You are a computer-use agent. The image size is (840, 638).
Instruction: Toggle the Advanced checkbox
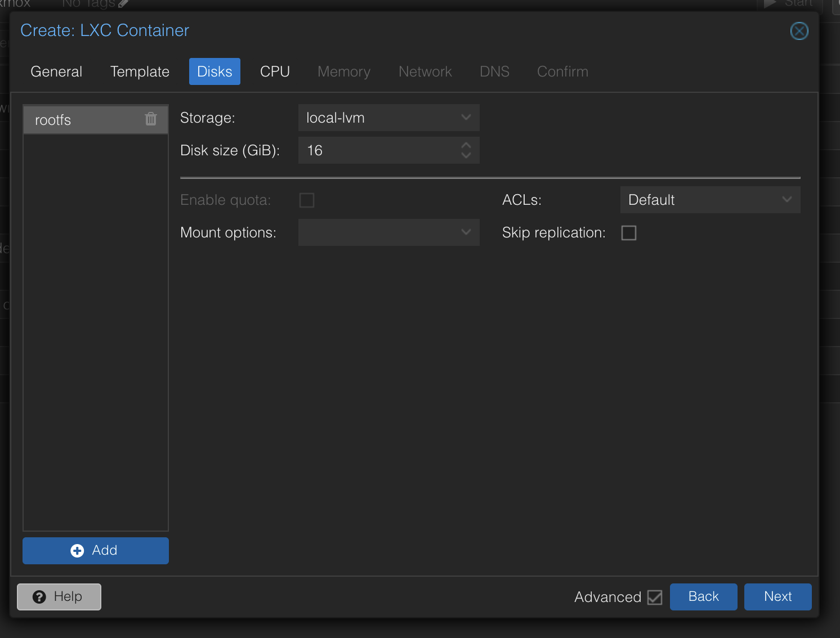click(655, 597)
